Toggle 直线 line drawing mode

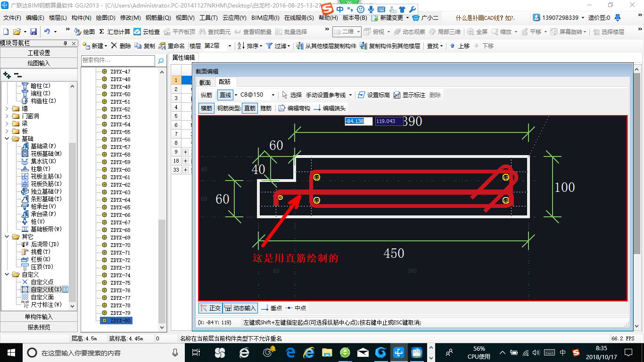pos(225,95)
